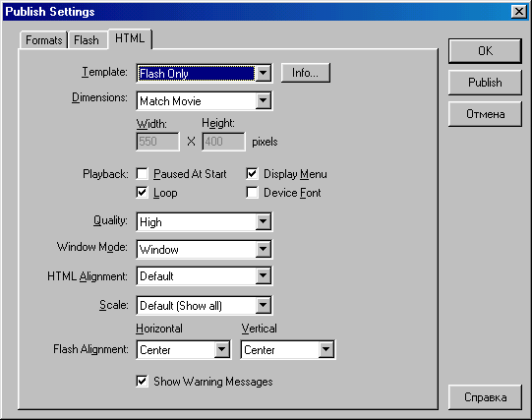
Task: Confirm settings with the OK button
Action: pos(485,51)
